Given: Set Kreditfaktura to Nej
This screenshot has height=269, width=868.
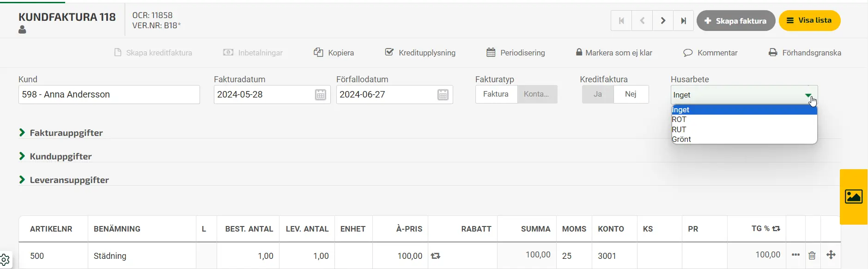Looking at the screenshot, I should tap(631, 94).
